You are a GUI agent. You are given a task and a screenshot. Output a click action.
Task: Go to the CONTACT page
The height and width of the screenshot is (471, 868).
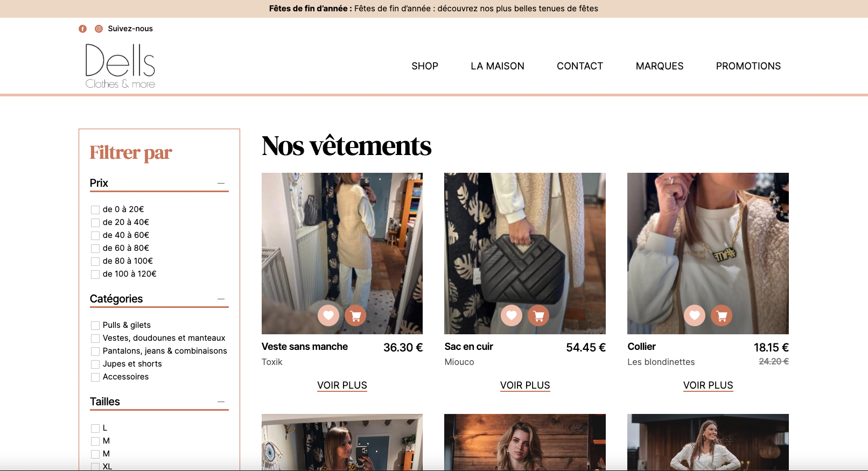click(580, 66)
